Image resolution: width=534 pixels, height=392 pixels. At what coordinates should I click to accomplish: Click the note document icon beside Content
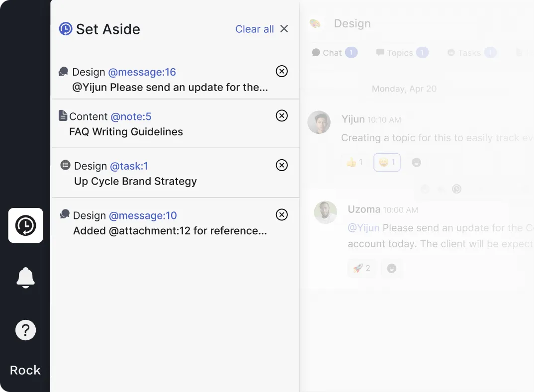[63, 115]
